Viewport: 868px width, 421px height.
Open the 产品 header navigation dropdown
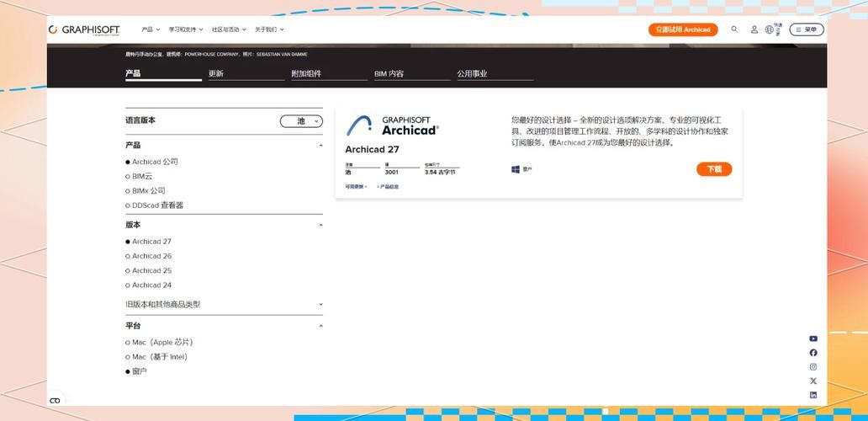(x=151, y=29)
